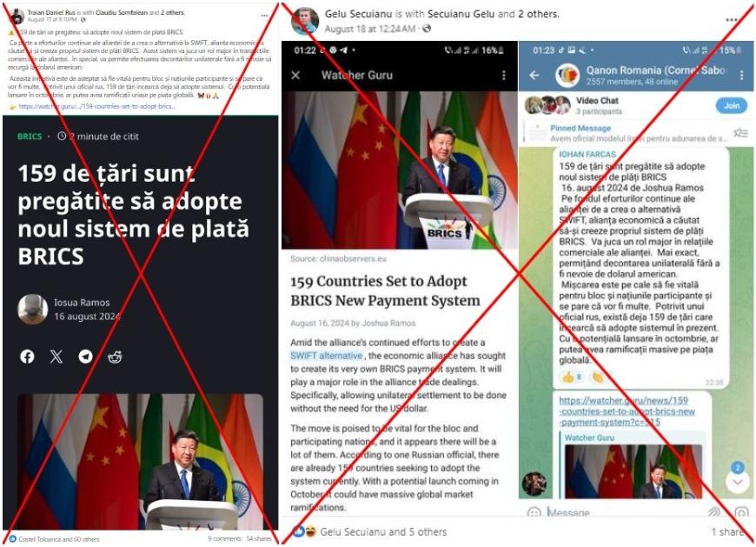Go back from Qanon Romania chat

click(534, 75)
